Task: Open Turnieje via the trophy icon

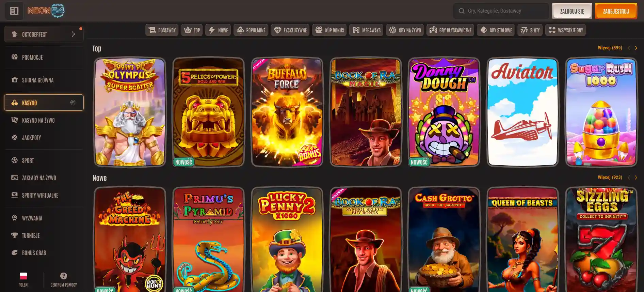Action: (15, 235)
